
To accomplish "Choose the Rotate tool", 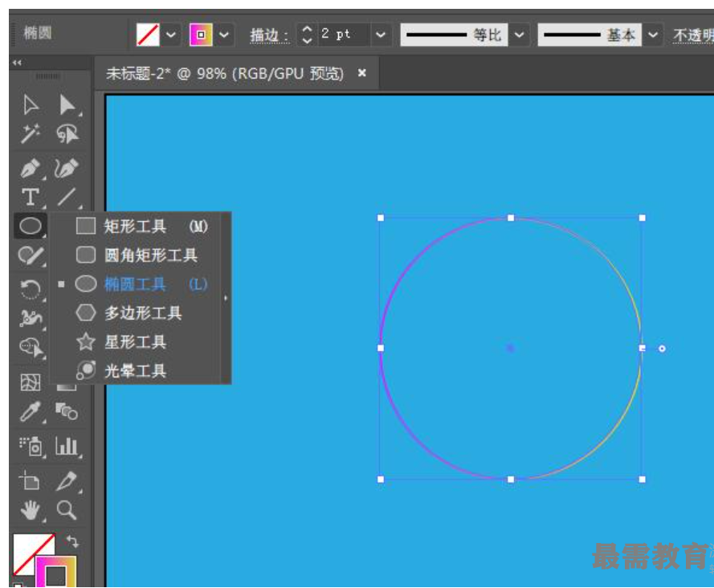I will [31, 289].
